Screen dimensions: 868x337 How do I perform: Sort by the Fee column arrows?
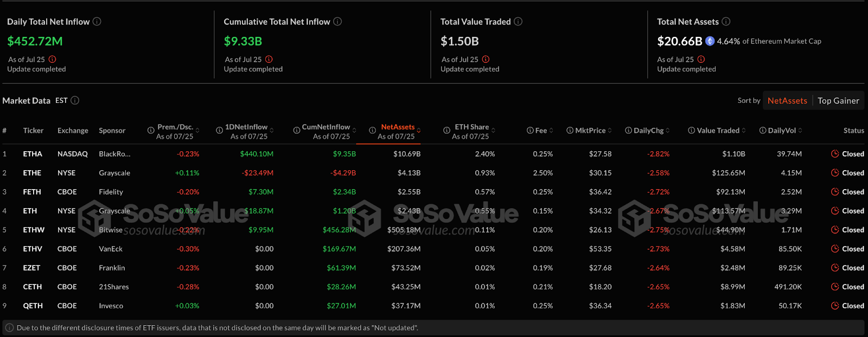coord(551,131)
